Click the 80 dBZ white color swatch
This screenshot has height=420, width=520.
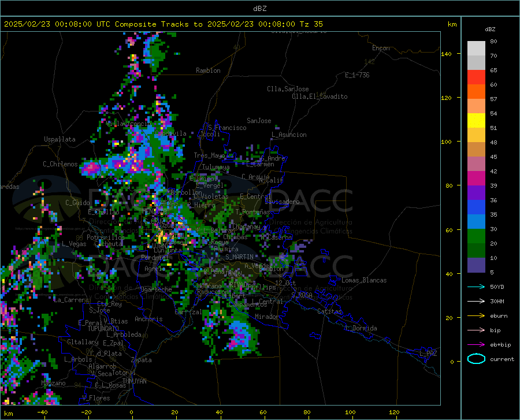pos(476,48)
